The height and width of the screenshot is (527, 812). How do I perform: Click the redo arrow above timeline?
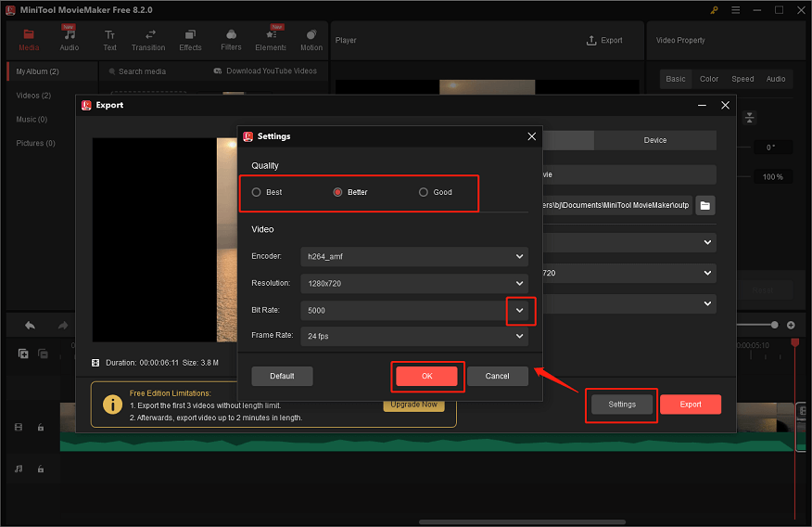coord(63,326)
